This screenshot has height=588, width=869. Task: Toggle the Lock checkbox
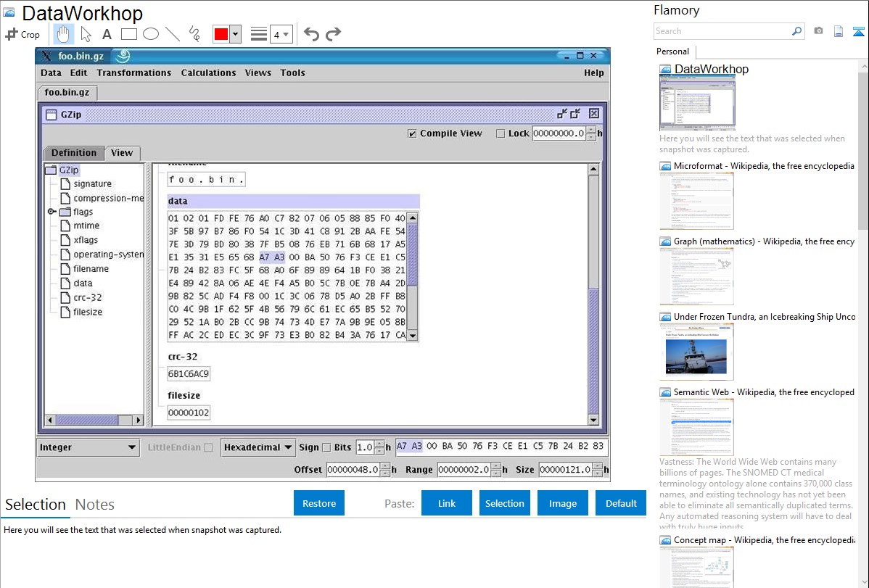(501, 133)
